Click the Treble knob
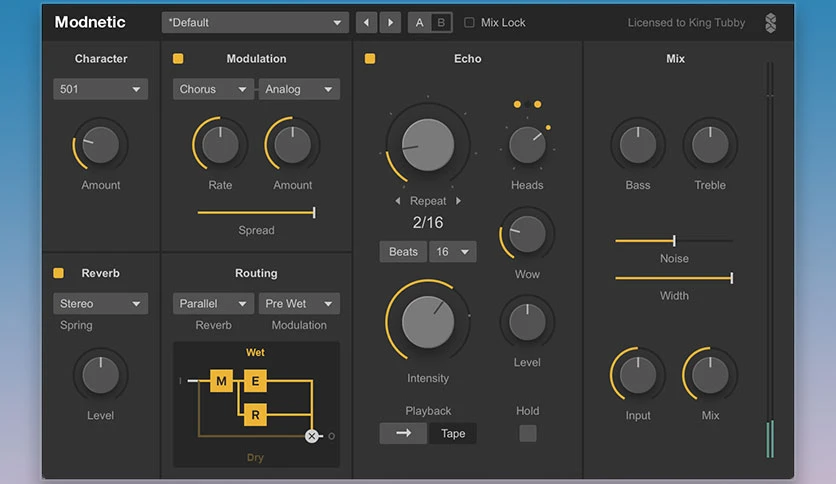Screen dimensions: 836x484 tap(710, 144)
